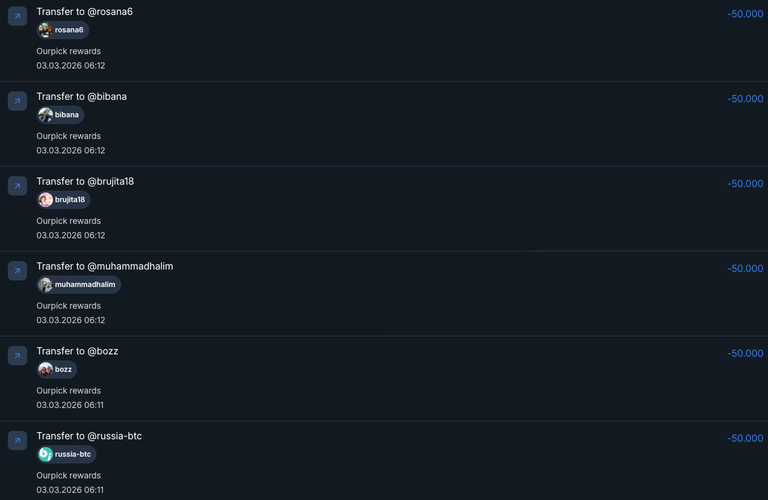This screenshot has height=500, width=768.
Task: Open the russia-btc user badge
Action: 66,454
